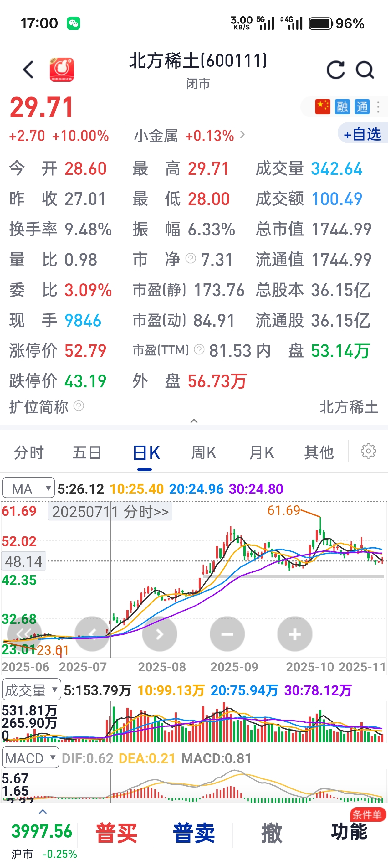The width and height of the screenshot is (388, 868).
Task: Tap the help icon beside 市净
Action: 191,258
